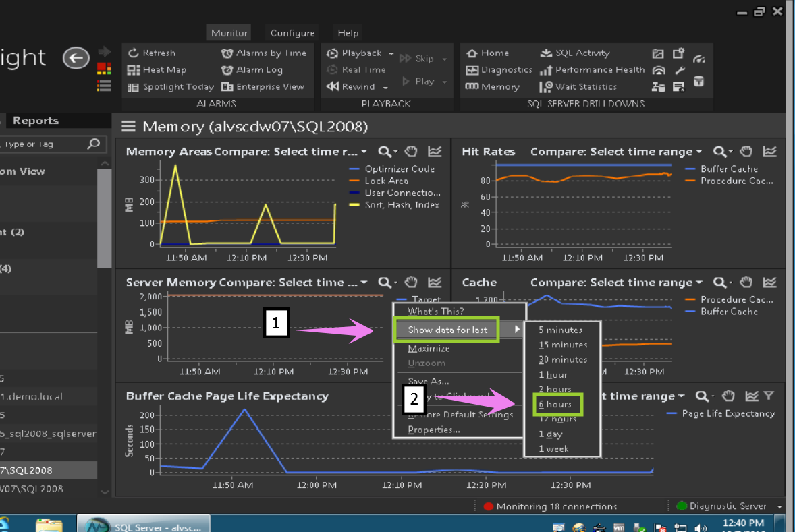The image size is (795, 532).
Task: Open Diagnostic Server status dropdown
Action: 779,506
